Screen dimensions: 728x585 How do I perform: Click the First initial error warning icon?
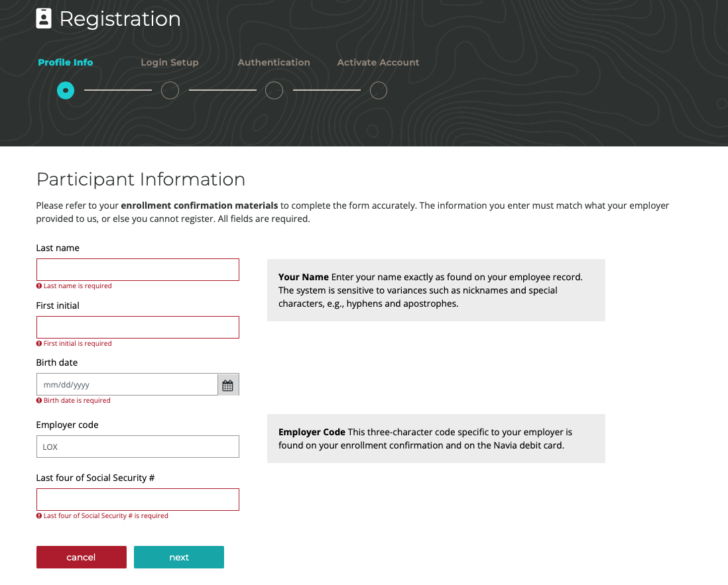click(x=39, y=344)
